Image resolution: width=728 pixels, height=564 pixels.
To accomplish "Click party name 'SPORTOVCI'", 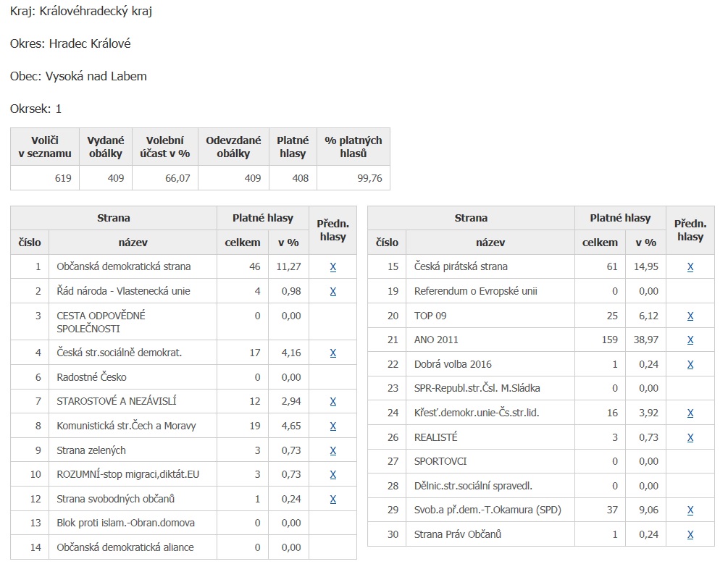I will (440, 461).
